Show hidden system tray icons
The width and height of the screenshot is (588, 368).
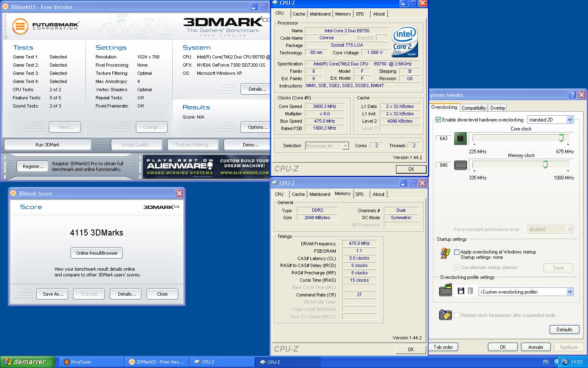tap(557, 362)
